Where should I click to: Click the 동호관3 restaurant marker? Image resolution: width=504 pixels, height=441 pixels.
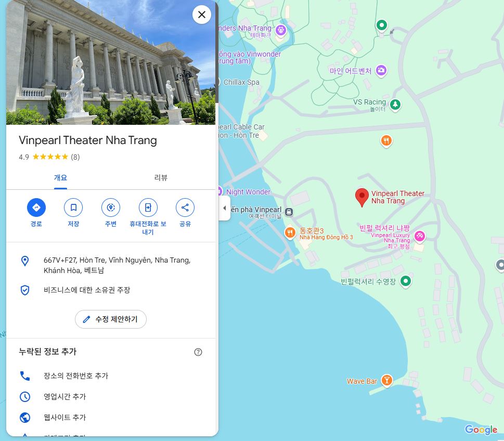click(x=290, y=232)
